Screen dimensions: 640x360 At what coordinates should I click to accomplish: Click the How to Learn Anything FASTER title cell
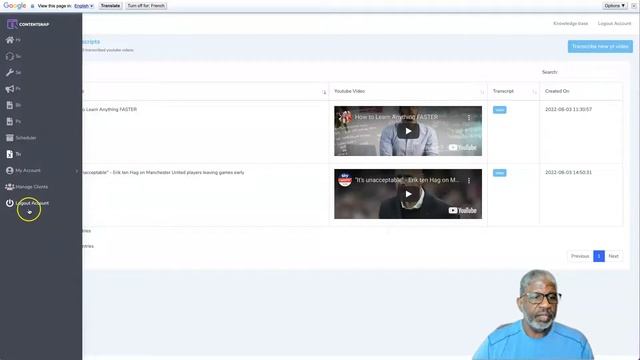(110, 109)
